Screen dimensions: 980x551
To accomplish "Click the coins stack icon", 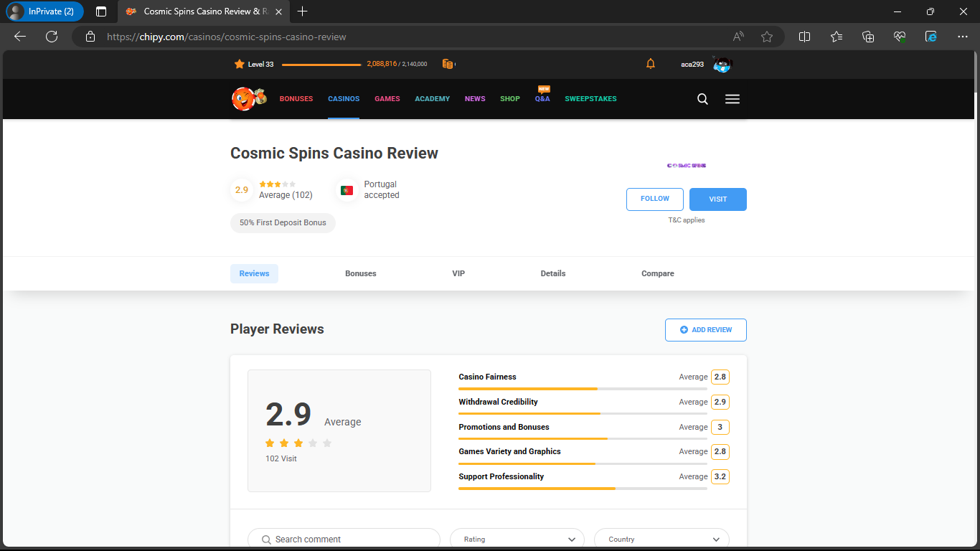I will coord(448,64).
